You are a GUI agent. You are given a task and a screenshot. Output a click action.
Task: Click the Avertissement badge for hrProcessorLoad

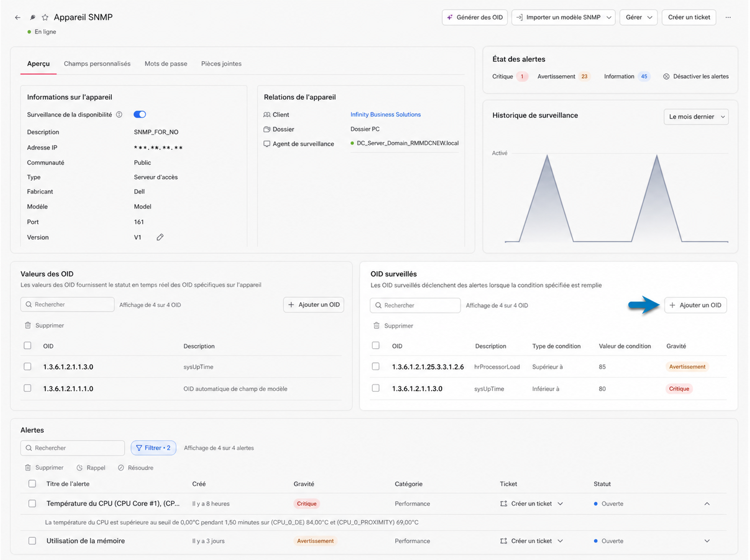pos(687,367)
